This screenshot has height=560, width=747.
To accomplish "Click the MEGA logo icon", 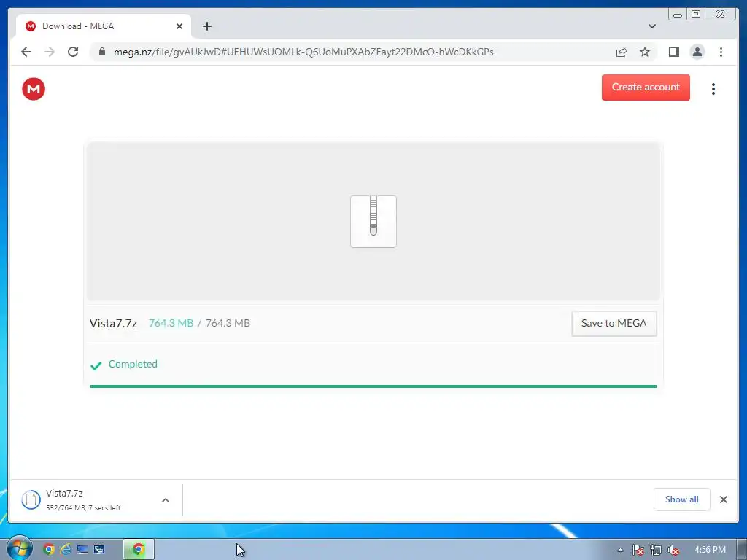I will pos(34,89).
